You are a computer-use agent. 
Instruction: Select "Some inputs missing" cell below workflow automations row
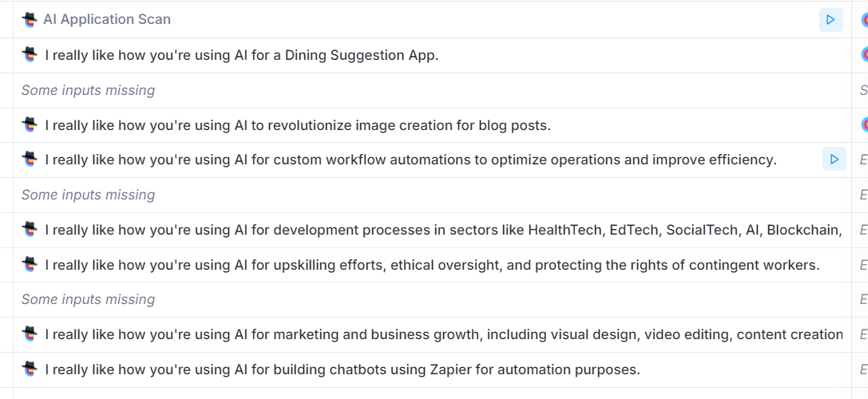[88, 195]
